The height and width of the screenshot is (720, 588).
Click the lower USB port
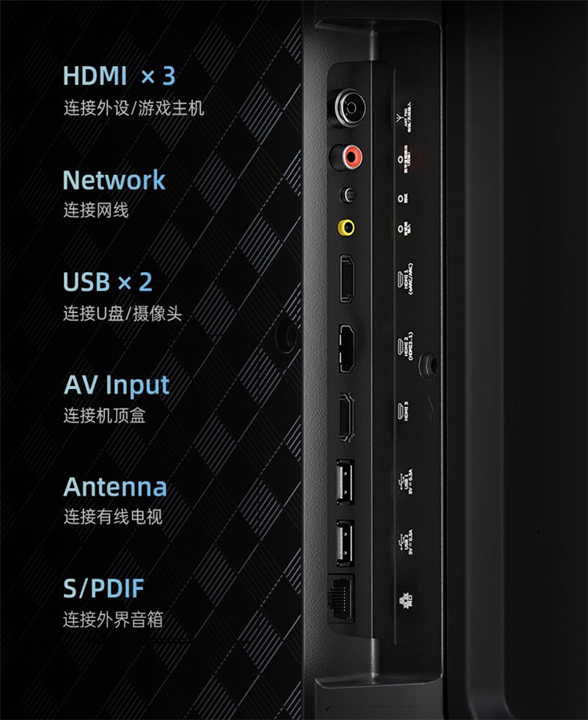pos(345,543)
